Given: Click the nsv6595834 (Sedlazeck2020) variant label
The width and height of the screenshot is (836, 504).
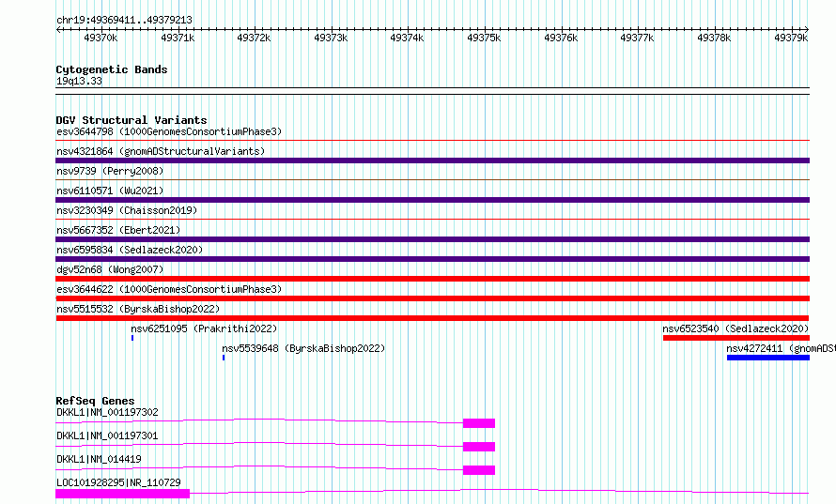Looking at the screenshot, I should tap(130, 250).
